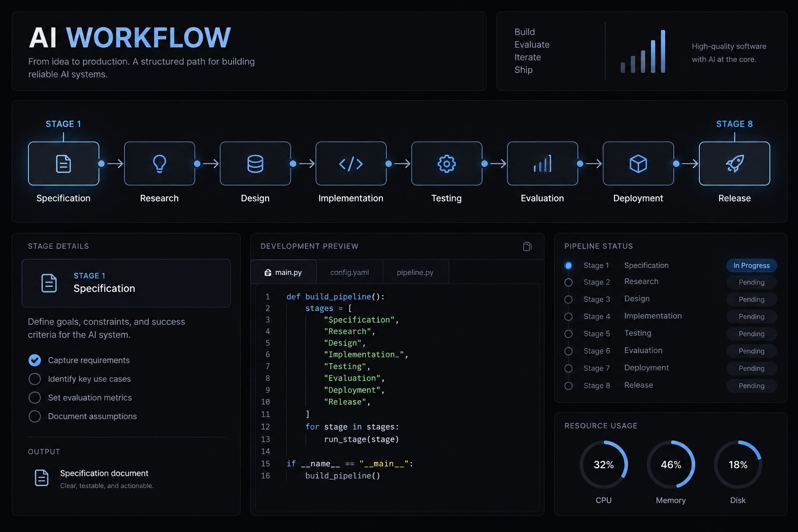Select the Research stage lightbulb icon
Image resolution: width=798 pixels, height=532 pixels.
click(x=159, y=164)
